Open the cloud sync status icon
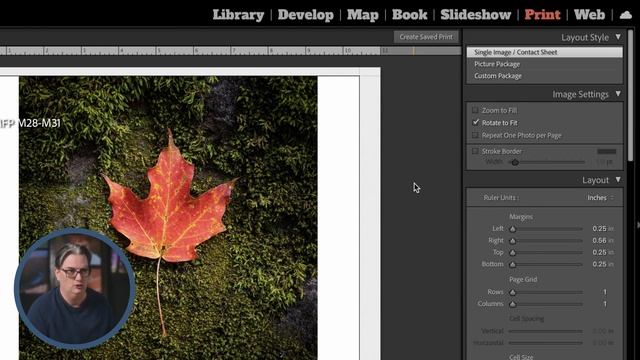 point(625,15)
